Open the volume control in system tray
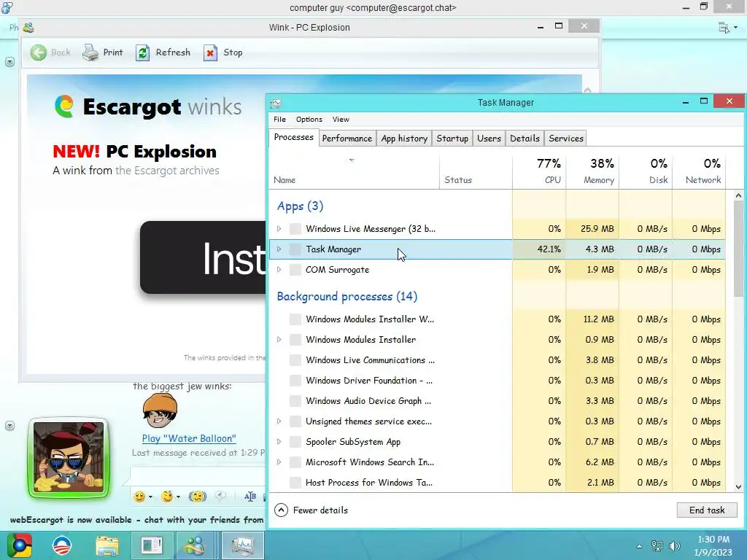This screenshot has height=560, width=747. pos(675,545)
